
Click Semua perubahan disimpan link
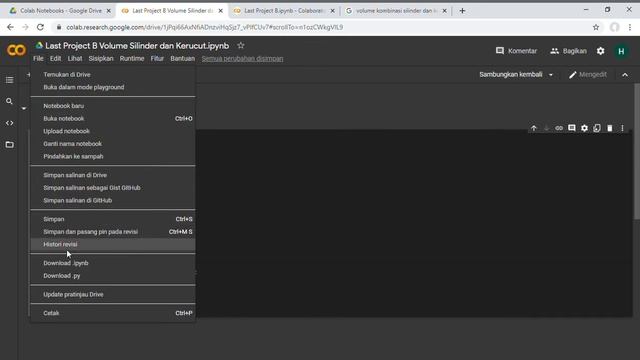click(x=242, y=58)
